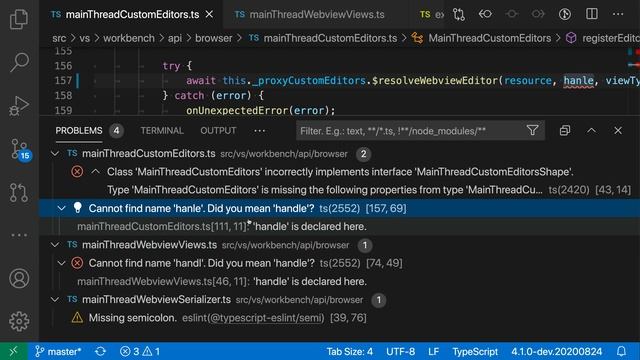
Task: Open notifications bell in status bar
Action: 621,351
